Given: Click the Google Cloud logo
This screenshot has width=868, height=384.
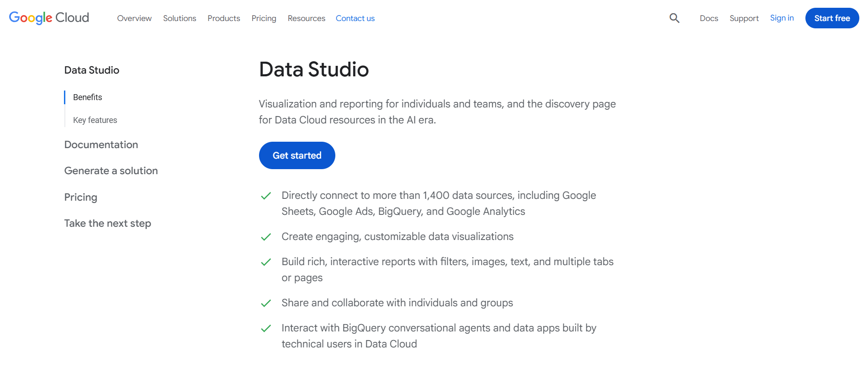Looking at the screenshot, I should [49, 18].
